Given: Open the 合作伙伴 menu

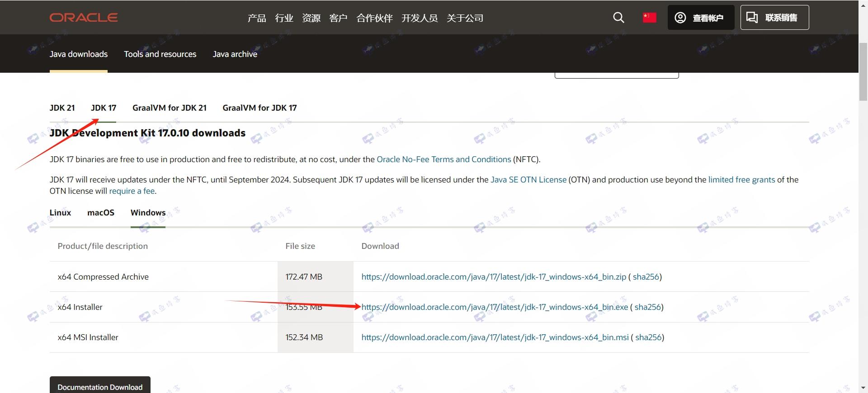Looking at the screenshot, I should (x=374, y=18).
